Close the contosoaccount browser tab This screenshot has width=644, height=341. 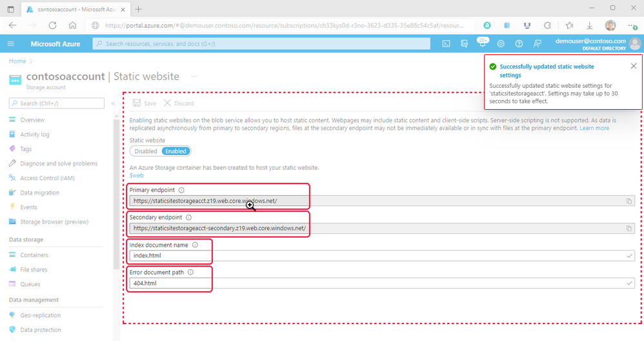click(123, 9)
